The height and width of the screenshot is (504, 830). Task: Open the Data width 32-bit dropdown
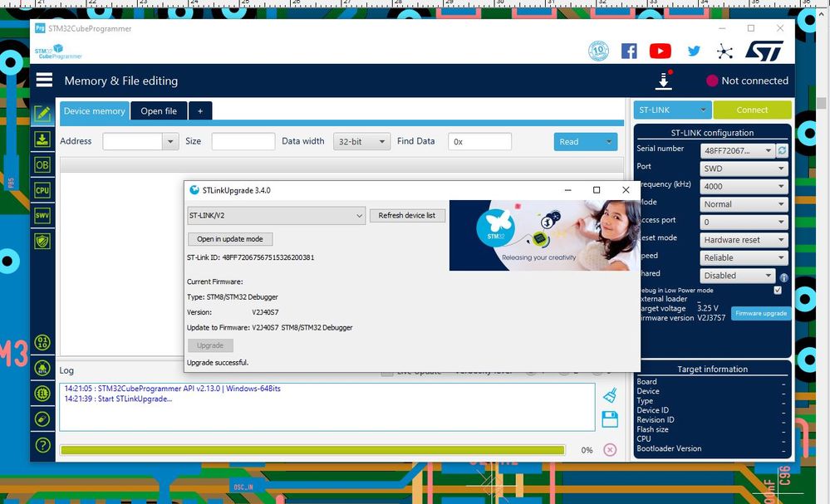pos(361,142)
